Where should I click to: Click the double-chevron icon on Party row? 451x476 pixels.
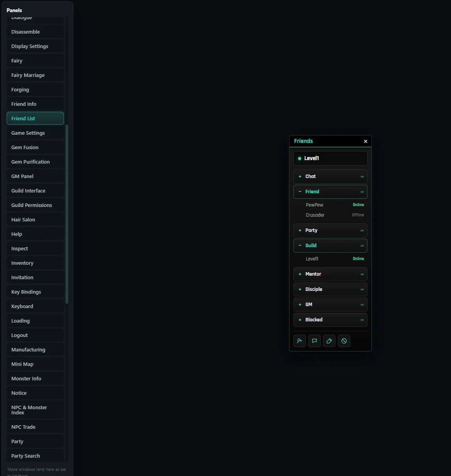(362, 230)
